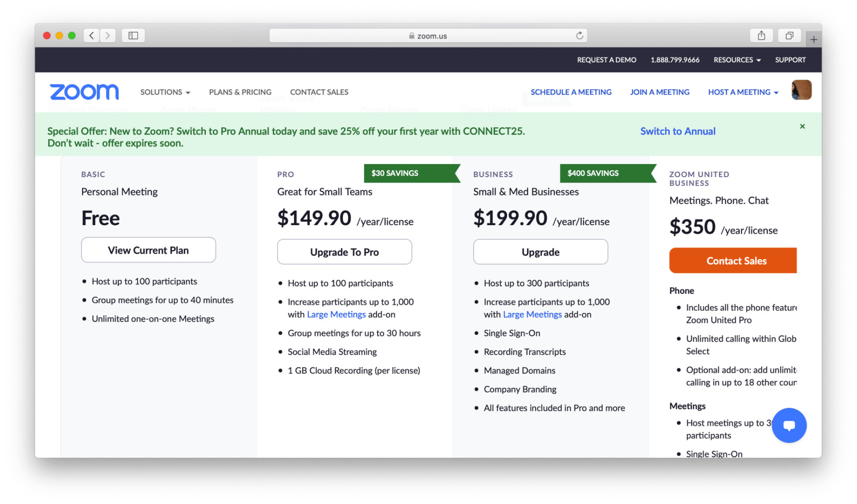Open the browser share icon
Viewport: 857px width, 504px height.
[x=761, y=35]
